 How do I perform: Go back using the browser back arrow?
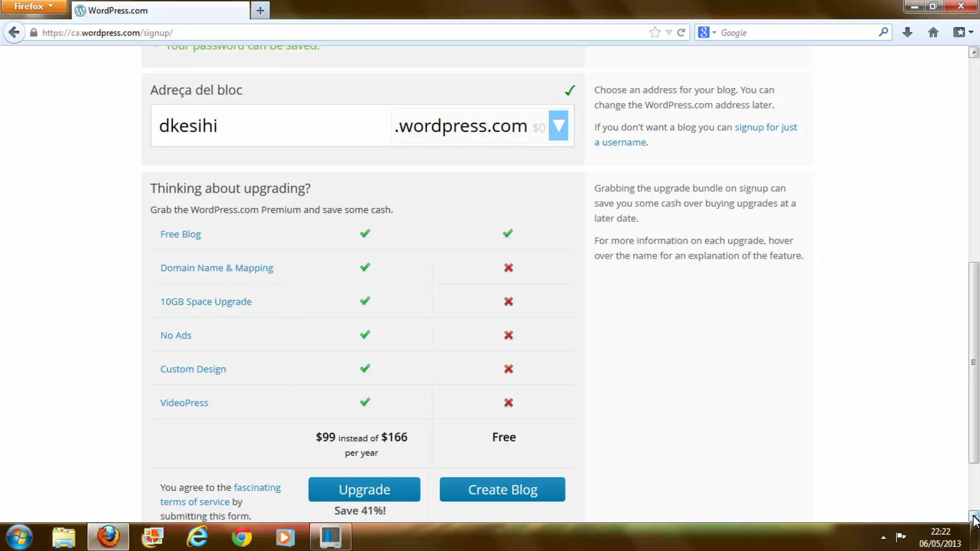tap(14, 33)
